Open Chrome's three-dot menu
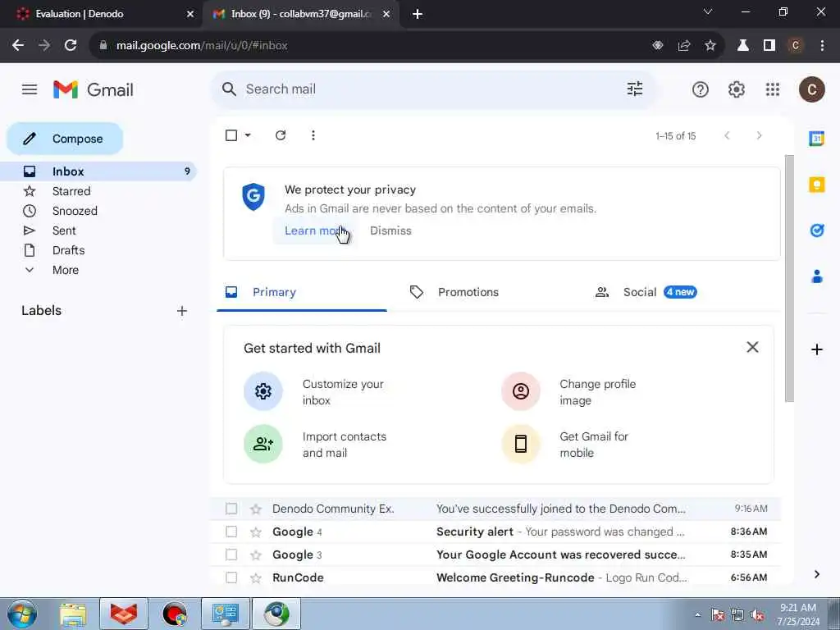The image size is (840, 630). click(822, 46)
